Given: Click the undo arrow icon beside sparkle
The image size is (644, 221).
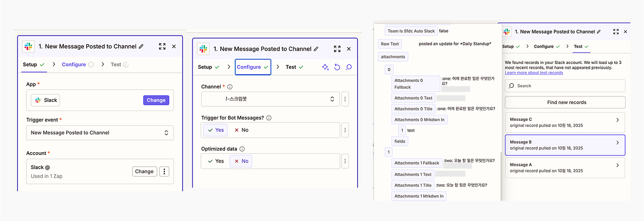Looking at the screenshot, I should click(x=337, y=67).
